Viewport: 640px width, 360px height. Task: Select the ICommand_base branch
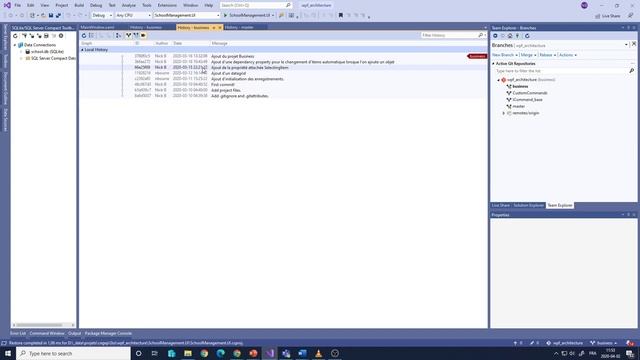click(x=527, y=100)
